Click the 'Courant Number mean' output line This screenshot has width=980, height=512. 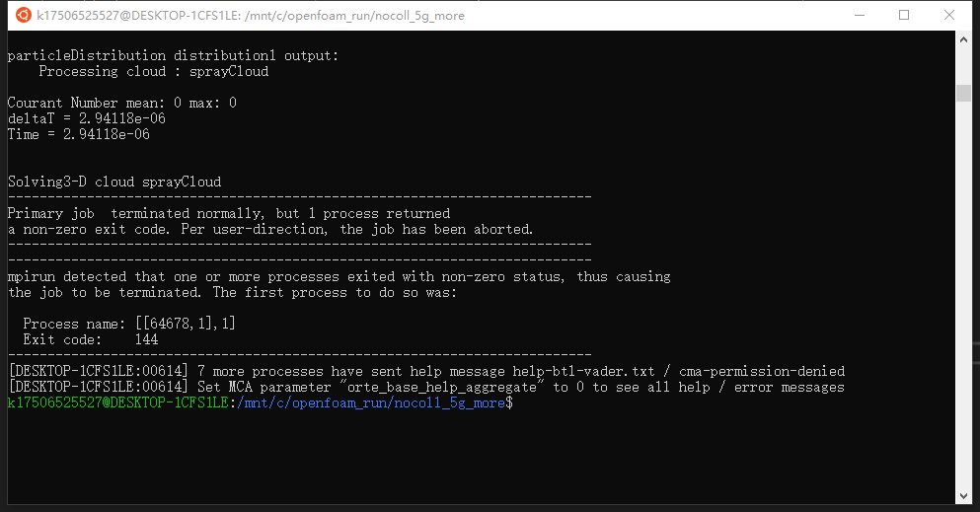[121, 103]
